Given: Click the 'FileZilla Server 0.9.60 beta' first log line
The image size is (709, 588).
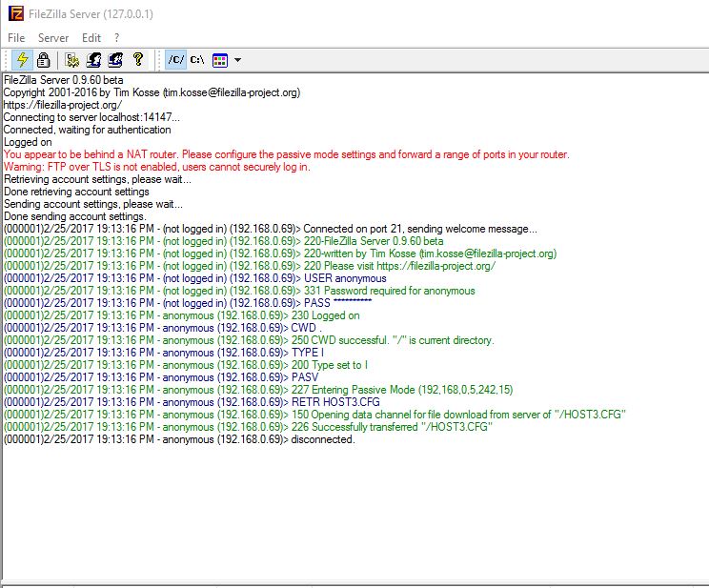Looking at the screenshot, I should [x=63, y=80].
